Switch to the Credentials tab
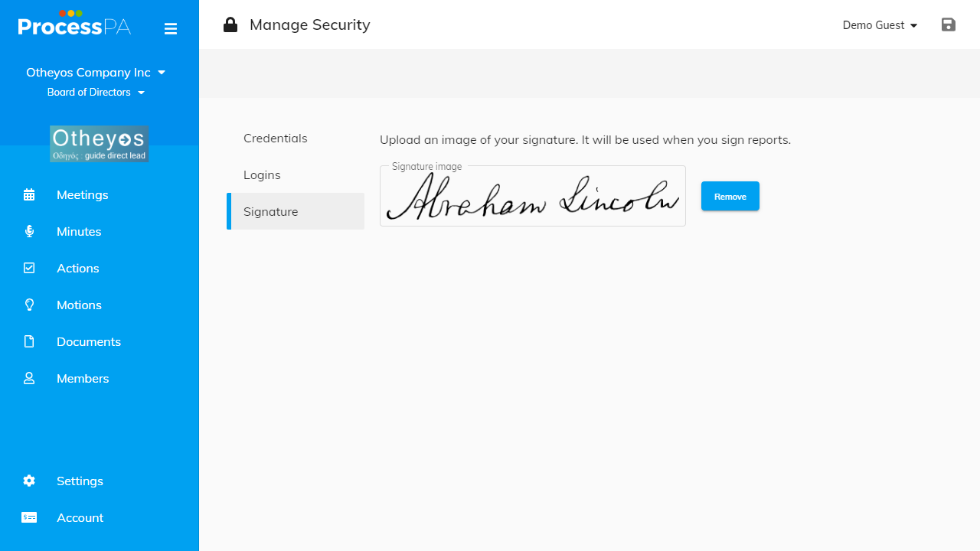This screenshot has height=551, width=980. pyautogui.click(x=276, y=138)
